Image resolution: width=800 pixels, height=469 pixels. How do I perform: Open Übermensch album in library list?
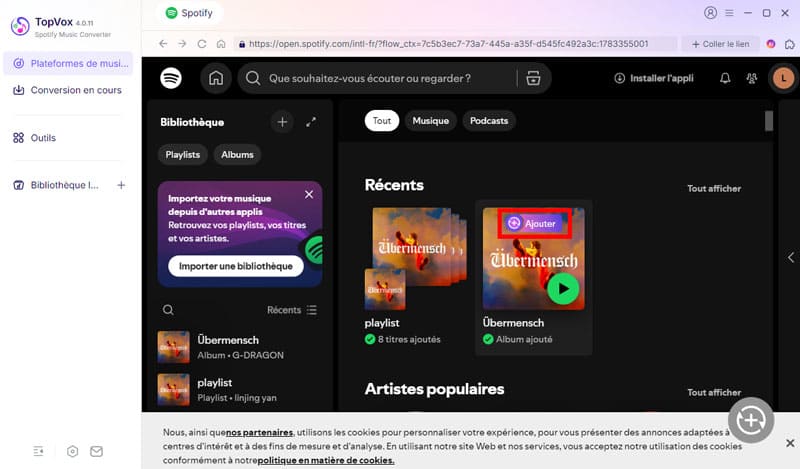(x=240, y=347)
